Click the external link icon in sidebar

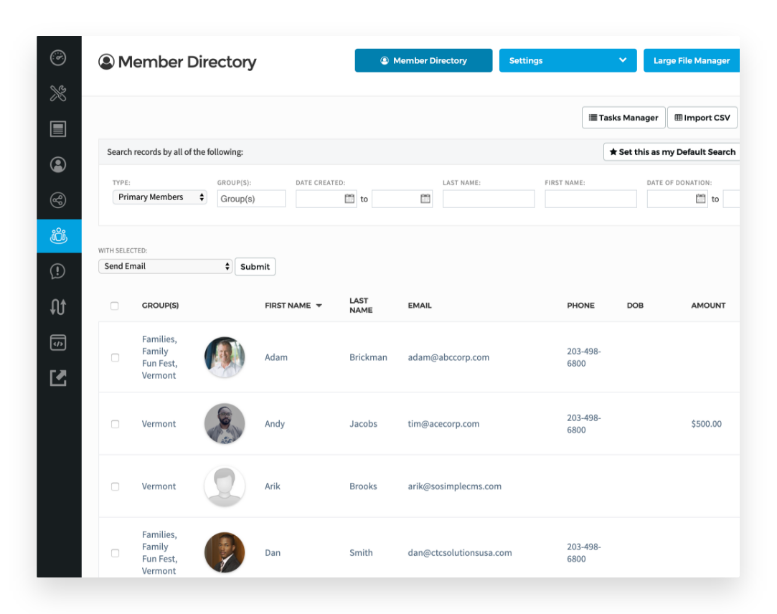click(58, 378)
